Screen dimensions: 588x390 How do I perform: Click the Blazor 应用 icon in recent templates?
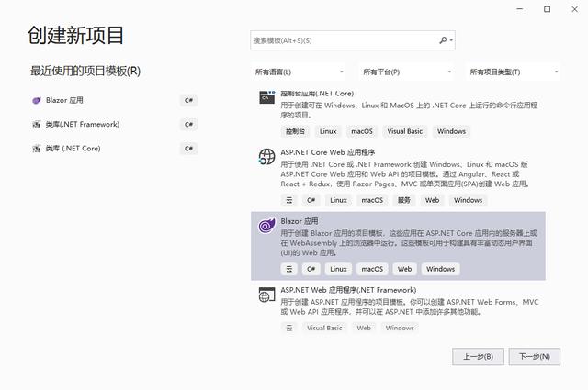tap(37, 100)
